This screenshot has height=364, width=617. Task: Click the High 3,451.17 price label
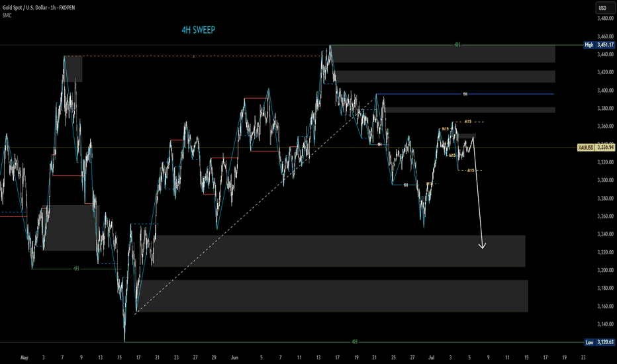(x=599, y=45)
